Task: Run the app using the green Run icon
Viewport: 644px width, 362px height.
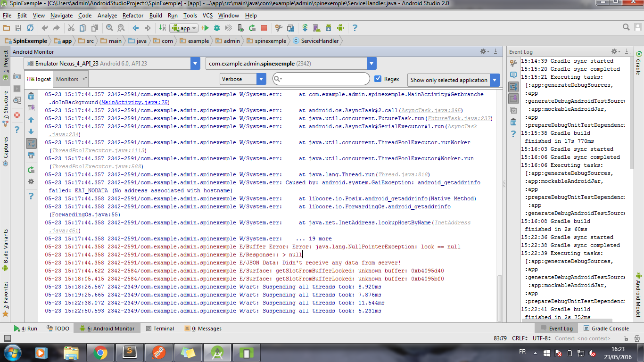Action: (x=206, y=28)
